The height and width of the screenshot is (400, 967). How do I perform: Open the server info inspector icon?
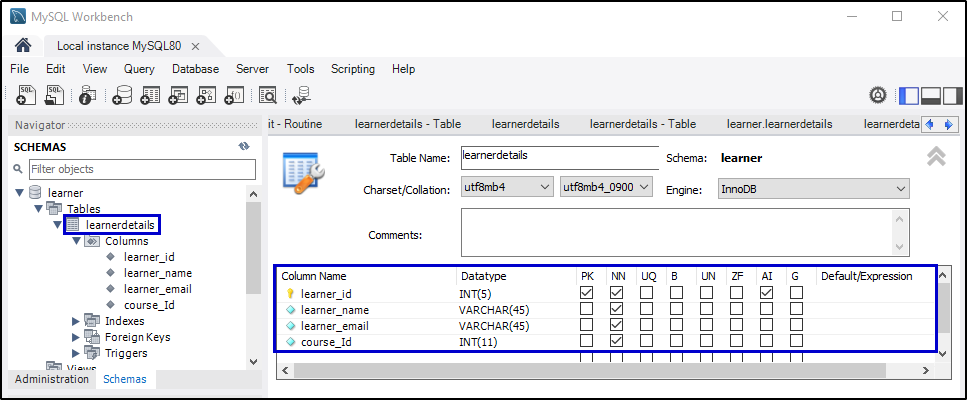click(88, 94)
